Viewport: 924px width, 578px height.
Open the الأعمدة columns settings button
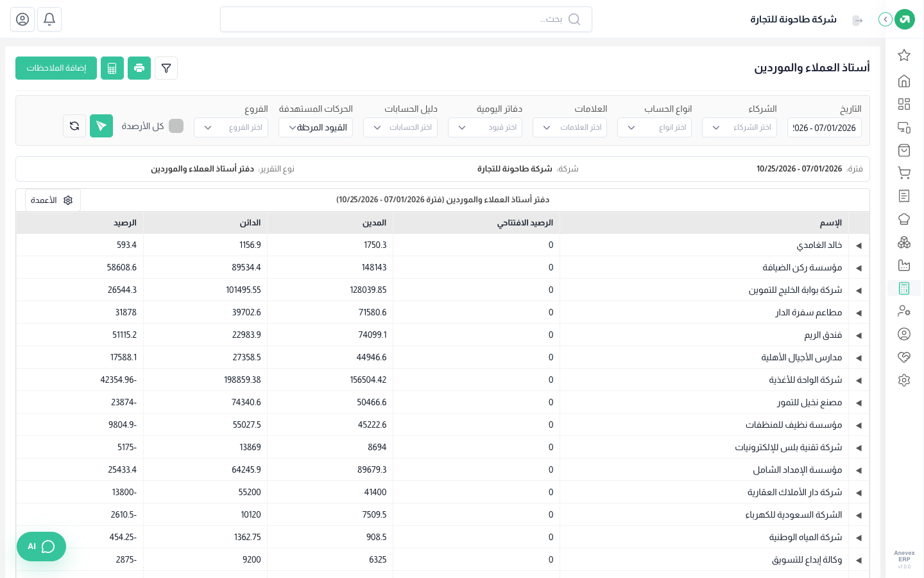click(x=53, y=200)
